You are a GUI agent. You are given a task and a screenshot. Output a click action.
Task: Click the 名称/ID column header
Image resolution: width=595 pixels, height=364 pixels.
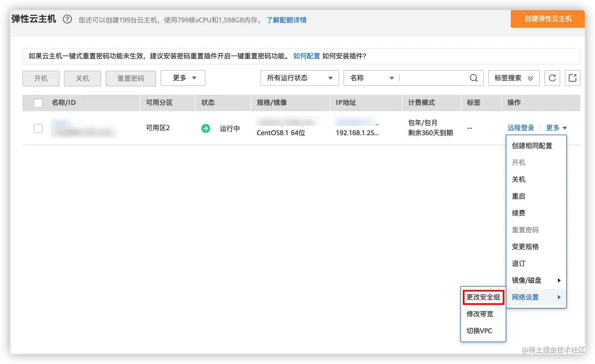pos(64,103)
